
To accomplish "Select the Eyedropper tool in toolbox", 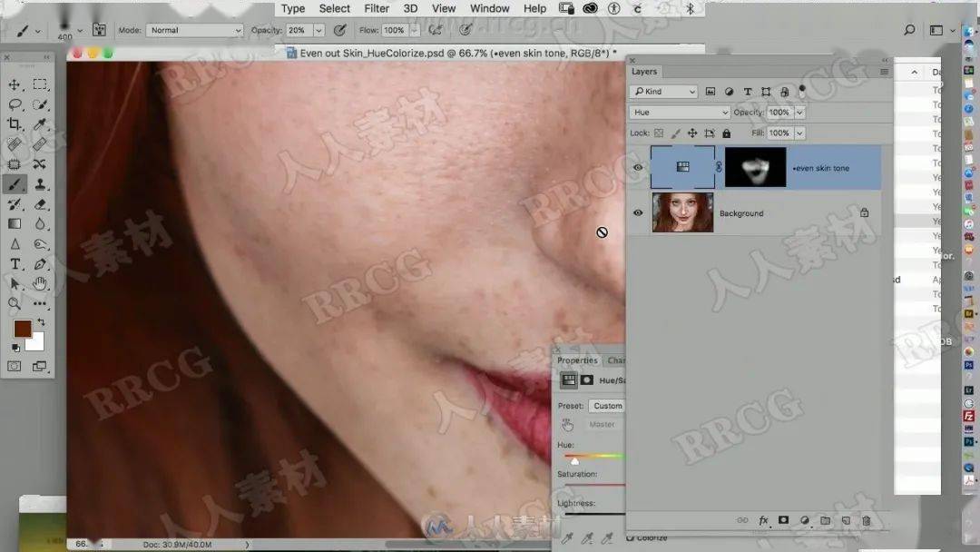I will coord(40,124).
